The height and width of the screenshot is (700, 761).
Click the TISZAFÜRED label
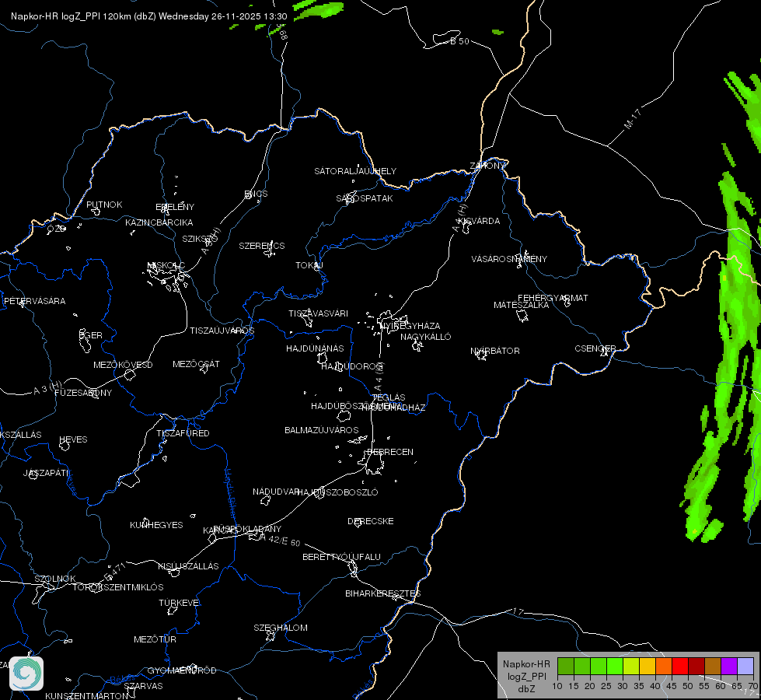pos(183,432)
